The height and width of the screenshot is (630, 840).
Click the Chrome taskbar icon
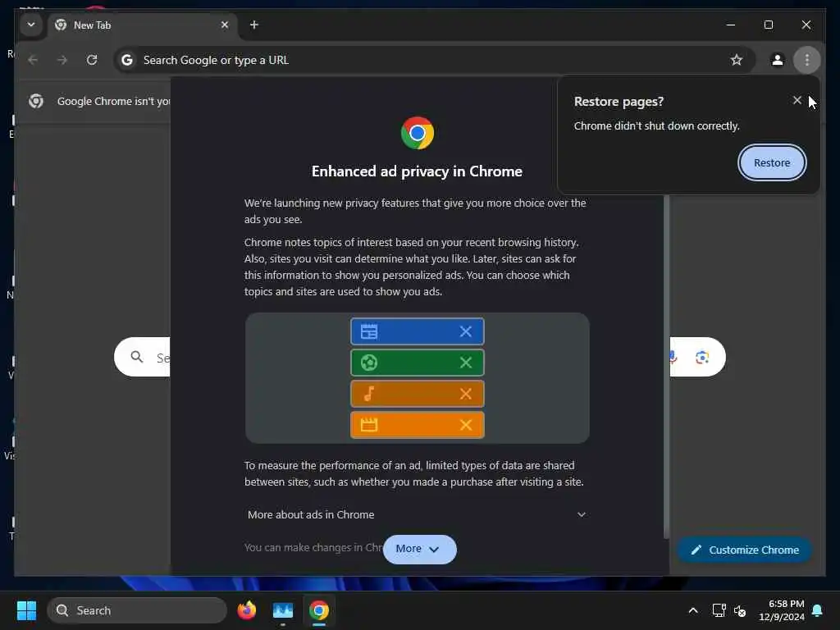[319, 610]
